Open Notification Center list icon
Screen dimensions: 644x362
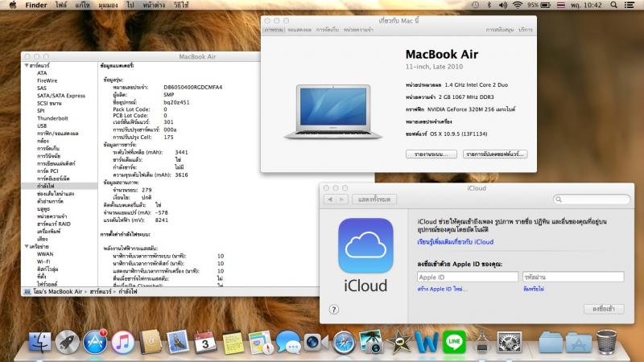point(630,5)
